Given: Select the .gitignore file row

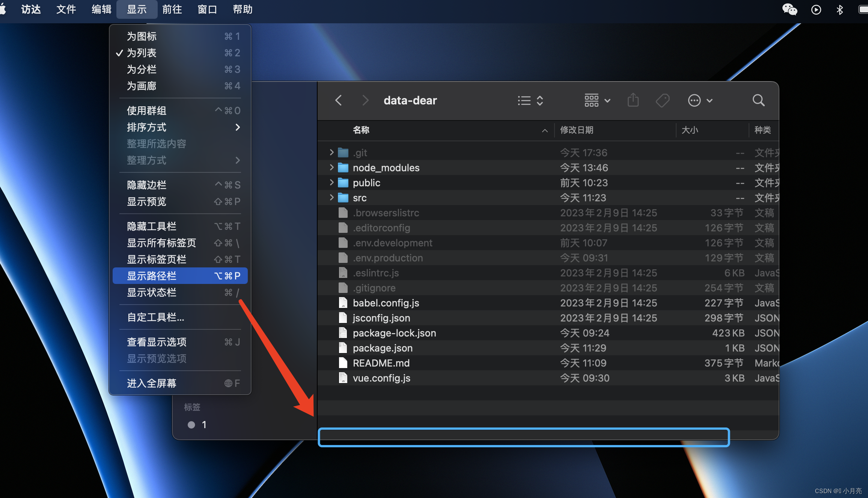Looking at the screenshot, I should point(548,288).
